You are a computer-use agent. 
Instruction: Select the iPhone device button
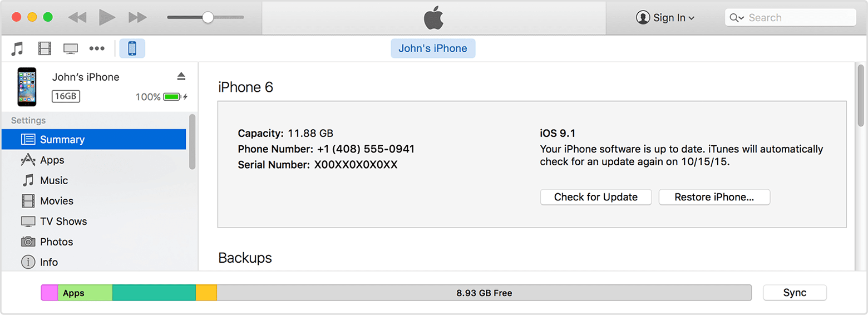[x=132, y=48]
